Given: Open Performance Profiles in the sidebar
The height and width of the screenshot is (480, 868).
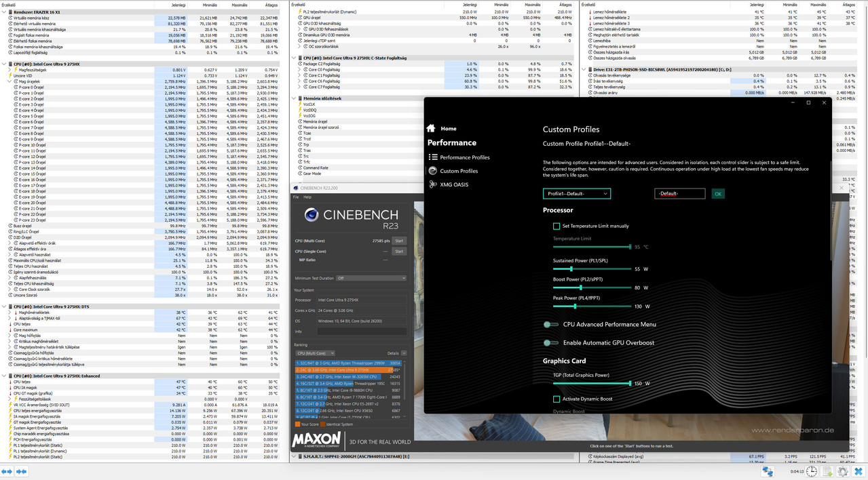Looking at the screenshot, I should click(x=459, y=157).
